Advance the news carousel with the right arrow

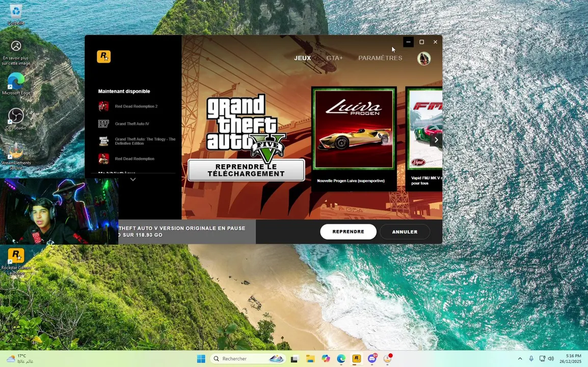pos(436,140)
